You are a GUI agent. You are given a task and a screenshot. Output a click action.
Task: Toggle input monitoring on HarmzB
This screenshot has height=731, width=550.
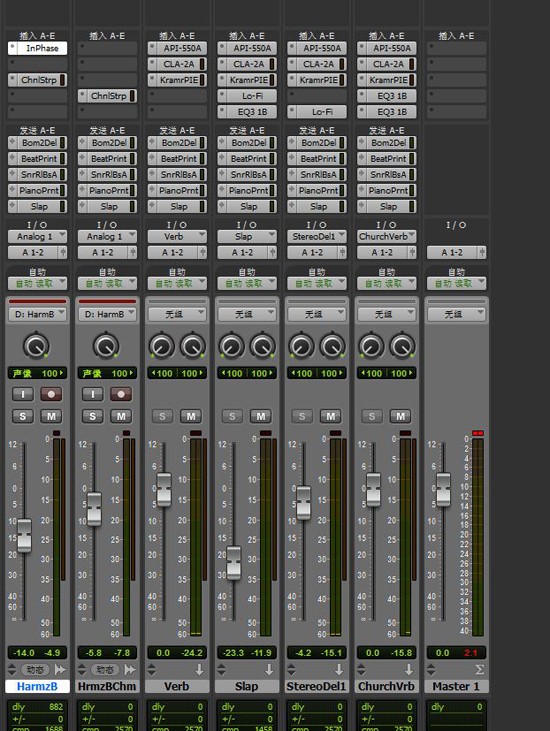coord(22,394)
